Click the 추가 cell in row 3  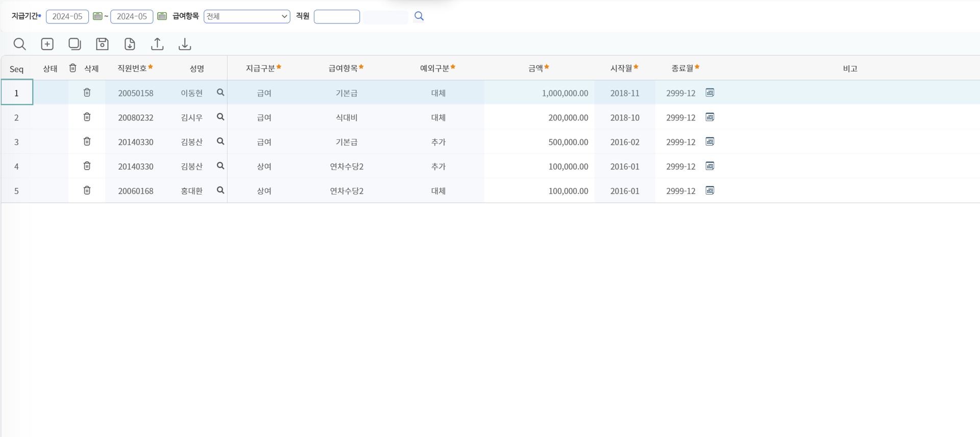(x=438, y=142)
